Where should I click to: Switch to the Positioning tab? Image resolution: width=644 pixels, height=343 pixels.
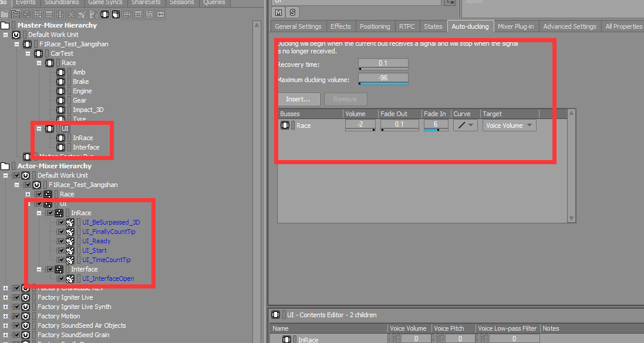(x=375, y=26)
